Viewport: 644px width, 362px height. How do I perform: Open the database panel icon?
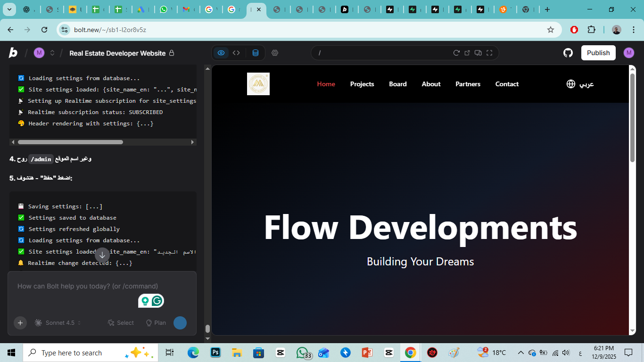click(255, 53)
